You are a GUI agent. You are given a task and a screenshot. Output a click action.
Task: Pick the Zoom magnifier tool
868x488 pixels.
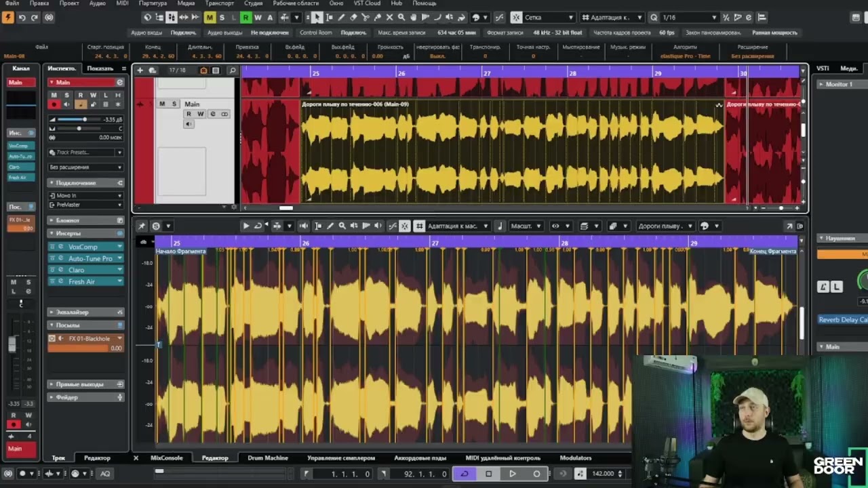click(401, 18)
